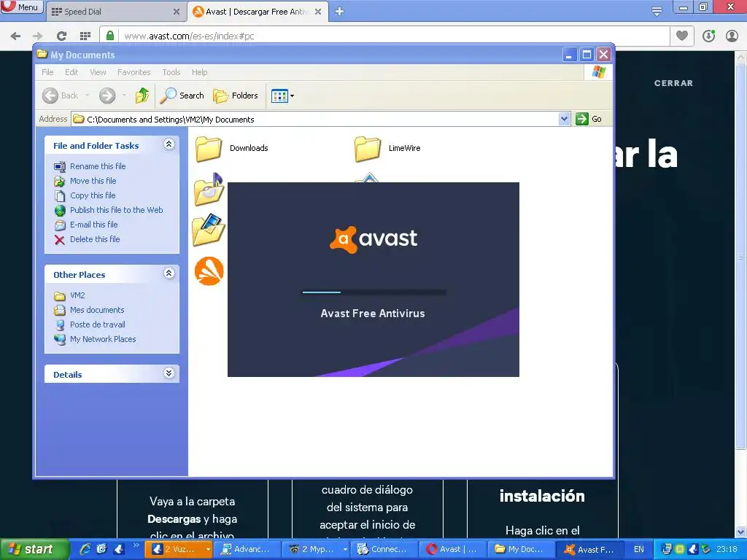Image resolution: width=747 pixels, height=560 pixels.
Task: Click Publish this file to the Web
Action: (x=116, y=210)
